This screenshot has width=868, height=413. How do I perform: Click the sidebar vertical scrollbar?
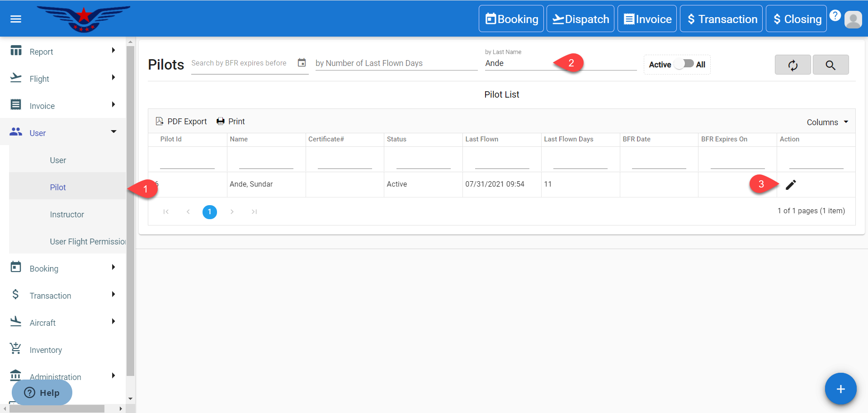130,208
